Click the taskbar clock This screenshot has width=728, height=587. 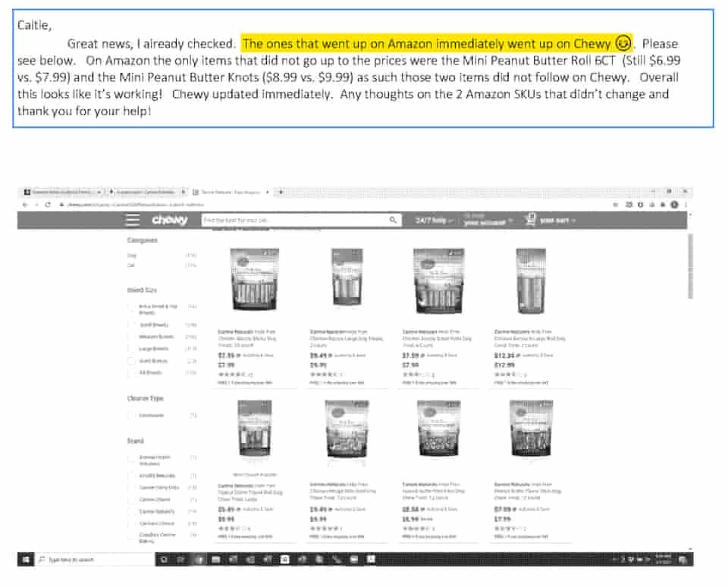click(663, 560)
